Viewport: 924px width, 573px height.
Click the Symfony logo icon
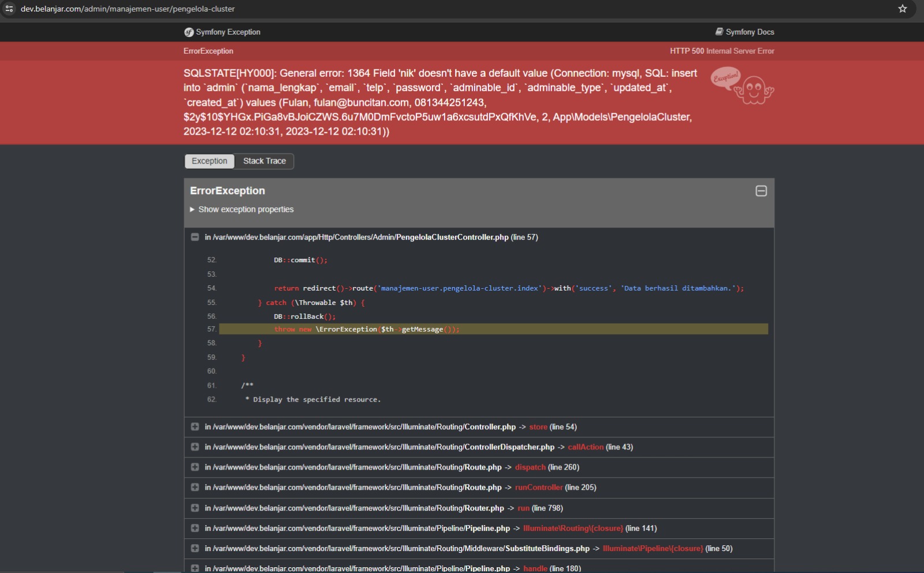click(x=189, y=32)
